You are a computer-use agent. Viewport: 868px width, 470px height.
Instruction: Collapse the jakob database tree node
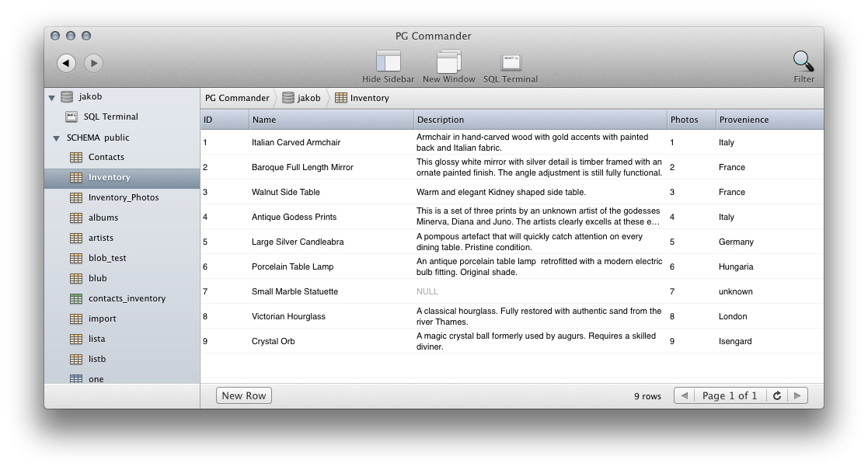coord(52,98)
